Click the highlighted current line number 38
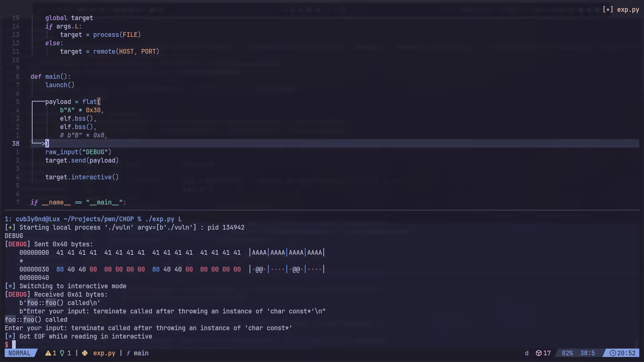Viewport: 644px width, 362px height. point(16,144)
